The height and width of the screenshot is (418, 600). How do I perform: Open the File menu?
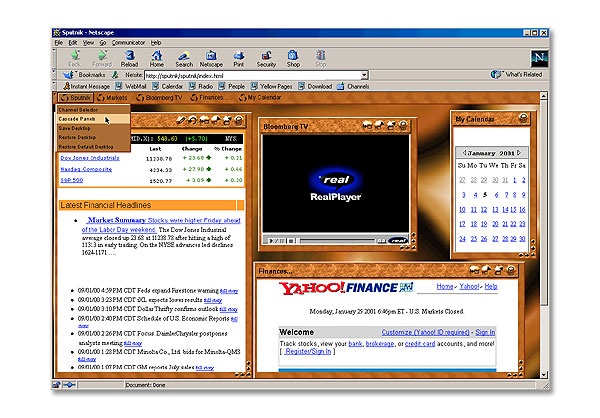(59, 43)
